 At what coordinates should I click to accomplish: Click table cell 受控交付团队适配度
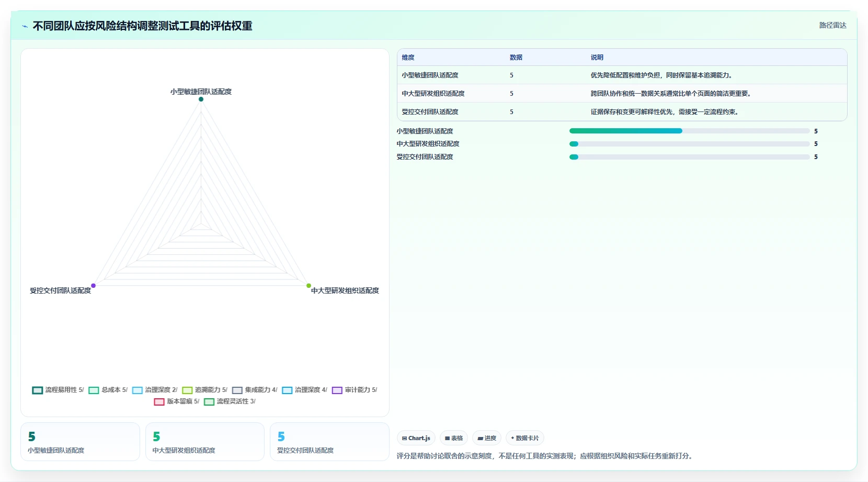[430, 112]
